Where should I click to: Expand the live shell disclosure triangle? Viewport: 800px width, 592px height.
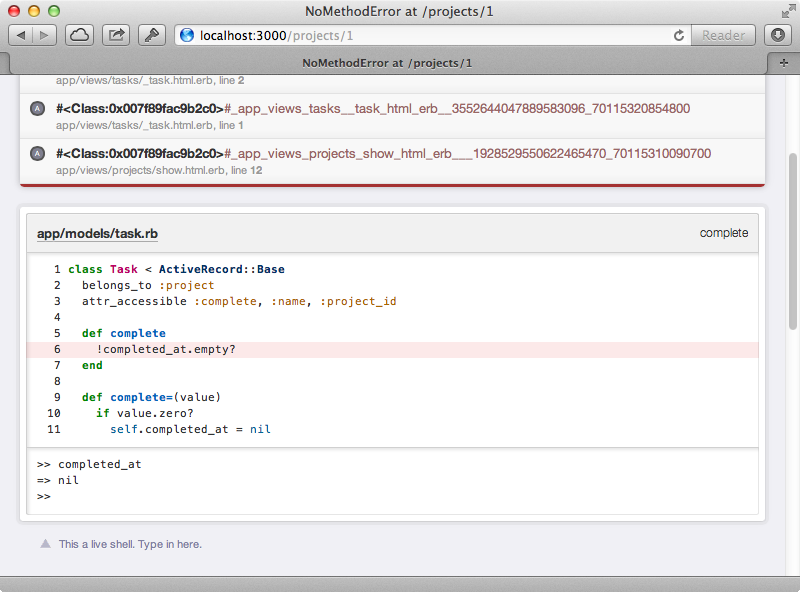pyautogui.click(x=45, y=543)
